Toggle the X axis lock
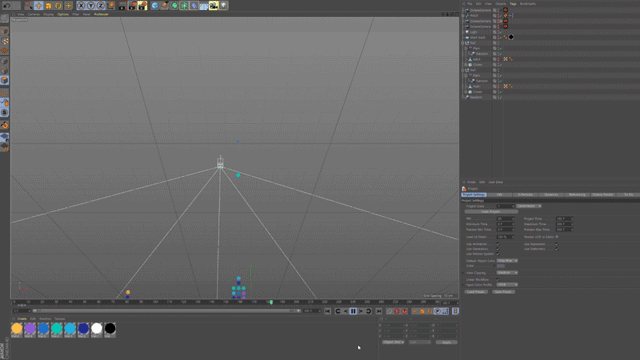Screen dimensions: 640x360 point(81,6)
